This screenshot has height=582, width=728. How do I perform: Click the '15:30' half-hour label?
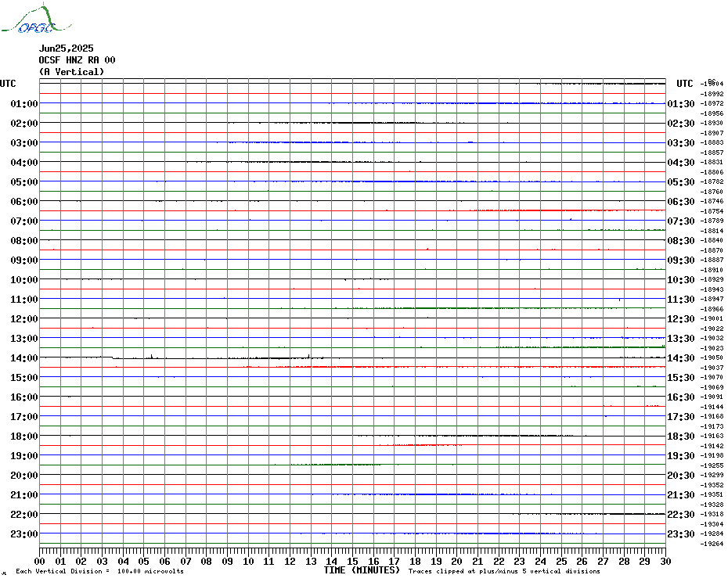point(681,378)
